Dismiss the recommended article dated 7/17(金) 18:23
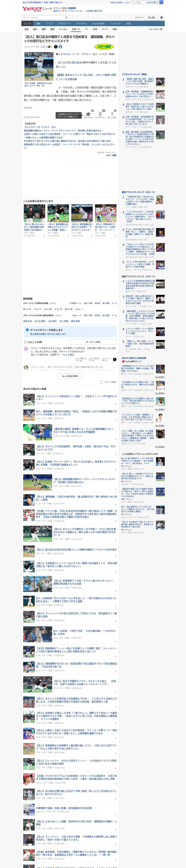Screen dimensions: 186x868 (x=44, y=236)
